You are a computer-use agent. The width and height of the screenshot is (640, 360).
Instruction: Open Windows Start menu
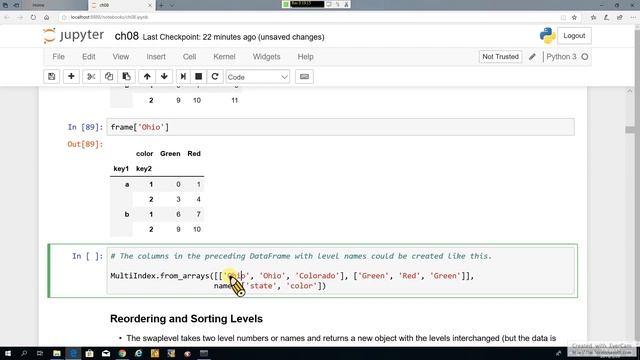(8, 353)
